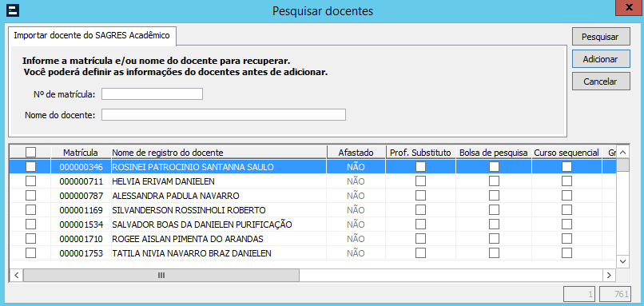Click the vertical scrollbar up arrow
Viewport: 644px width, 306px height.
tap(622, 153)
